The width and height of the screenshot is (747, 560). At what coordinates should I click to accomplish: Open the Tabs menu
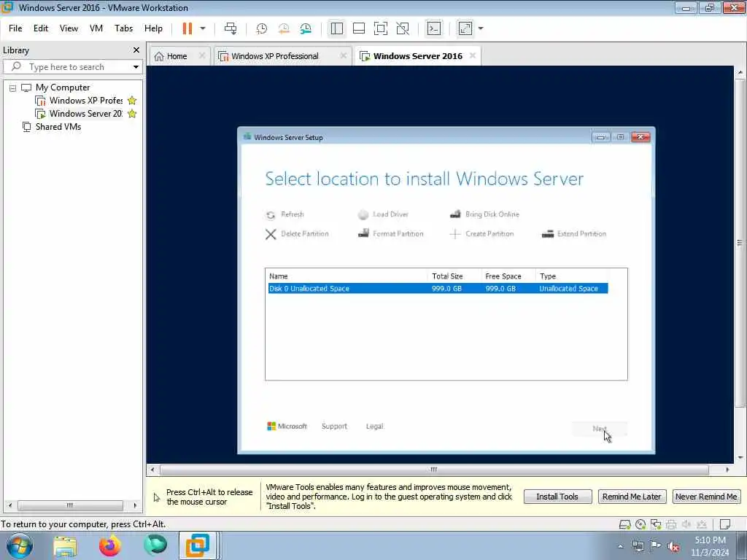123,28
